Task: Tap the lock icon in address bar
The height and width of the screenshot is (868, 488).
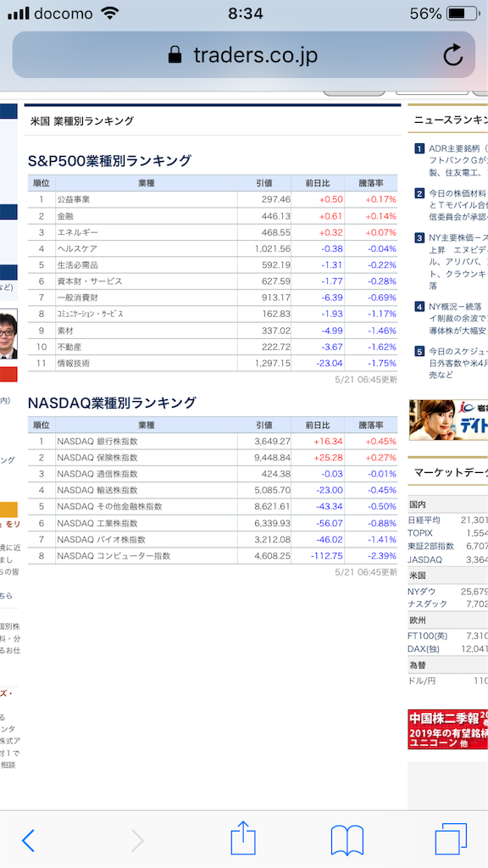Action: [175, 55]
